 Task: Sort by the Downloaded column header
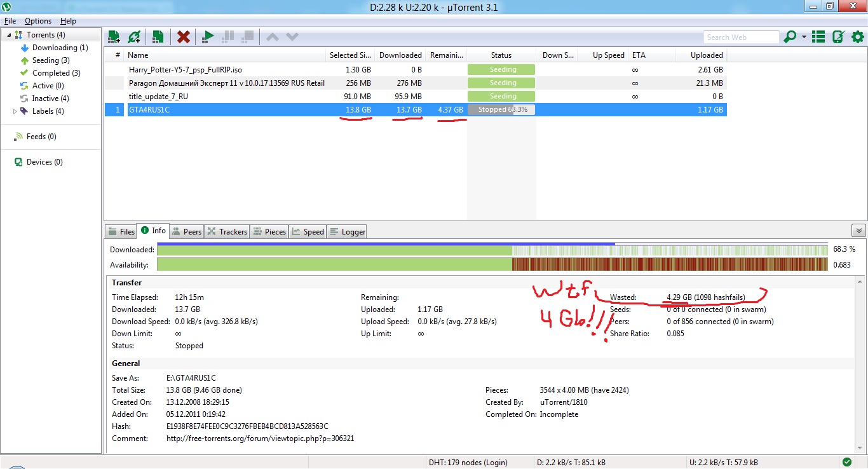pyautogui.click(x=400, y=55)
